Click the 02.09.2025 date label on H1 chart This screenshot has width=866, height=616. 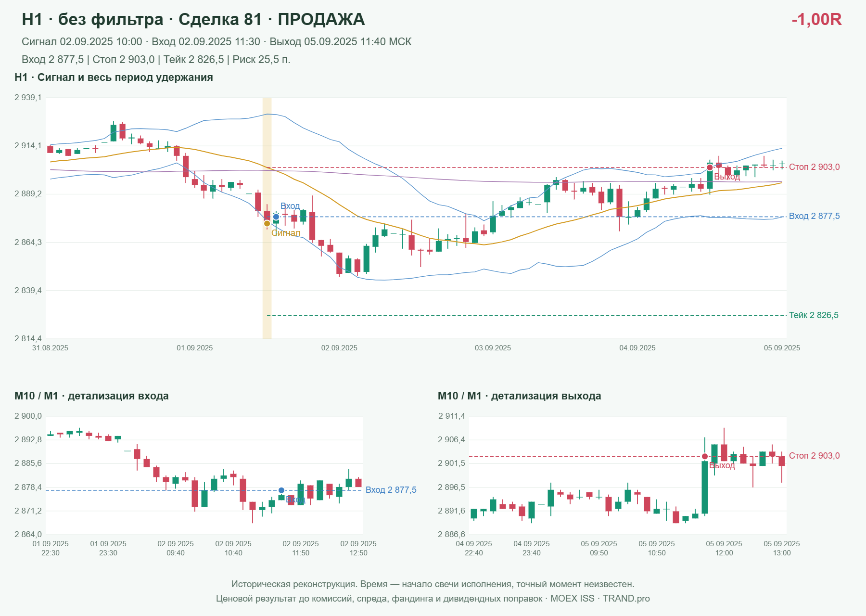(x=339, y=348)
